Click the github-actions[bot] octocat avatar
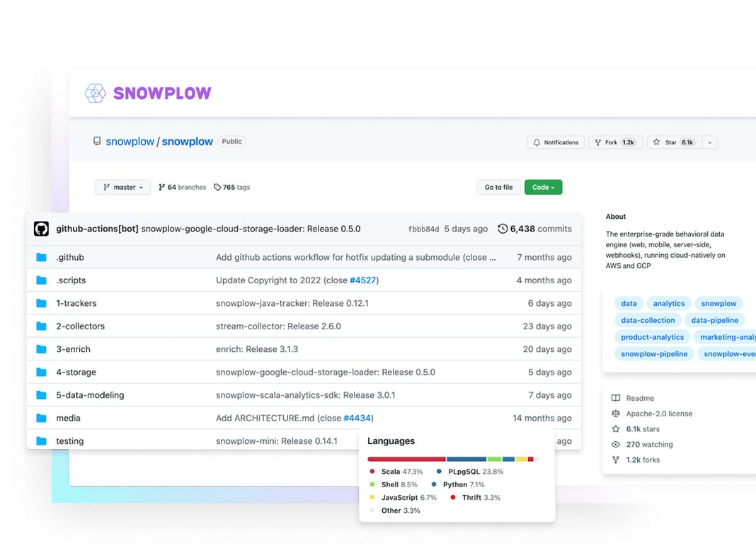Viewport: 756px width, 558px height. 41,229
